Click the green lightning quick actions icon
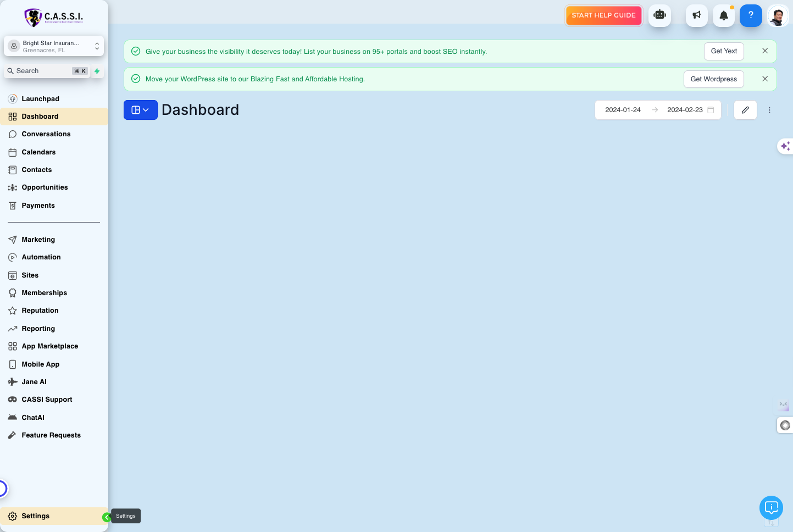The image size is (793, 532). [97, 71]
